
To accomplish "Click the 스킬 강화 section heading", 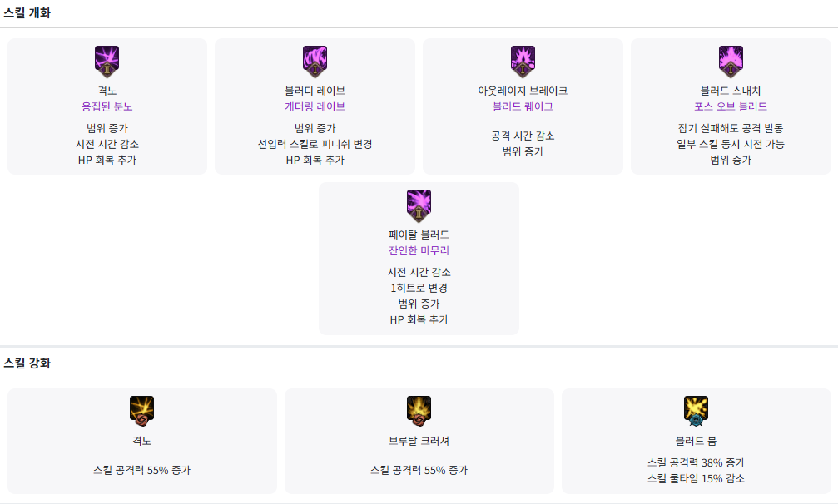I will [27, 363].
